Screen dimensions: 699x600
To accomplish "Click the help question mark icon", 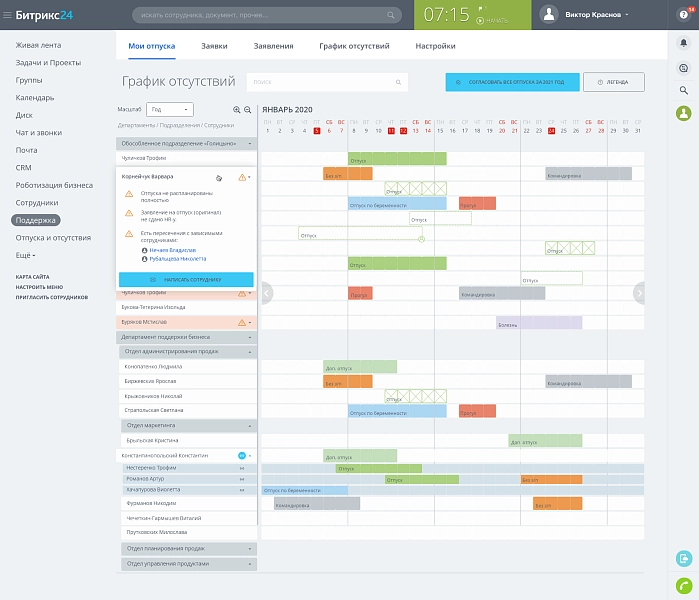I will click(x=683, y=15).
